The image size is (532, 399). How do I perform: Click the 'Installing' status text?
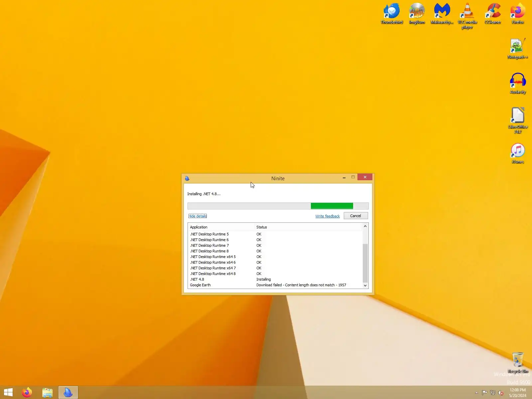[264, 279]
